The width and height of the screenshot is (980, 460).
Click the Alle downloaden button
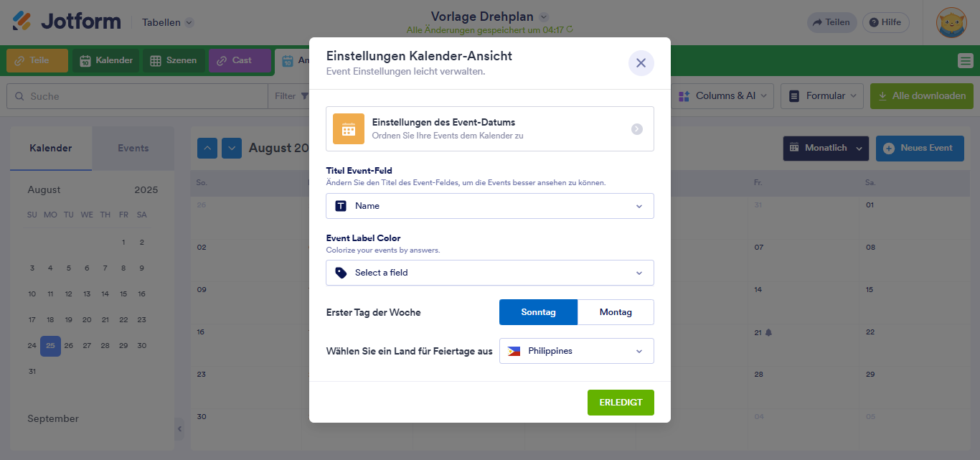click(921, 96)
